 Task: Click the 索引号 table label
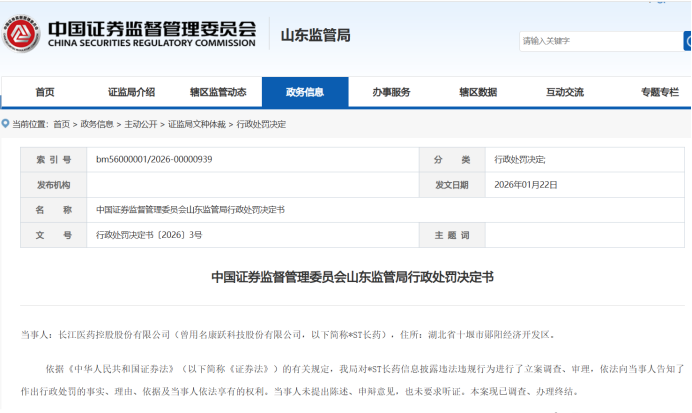point(53,160)
